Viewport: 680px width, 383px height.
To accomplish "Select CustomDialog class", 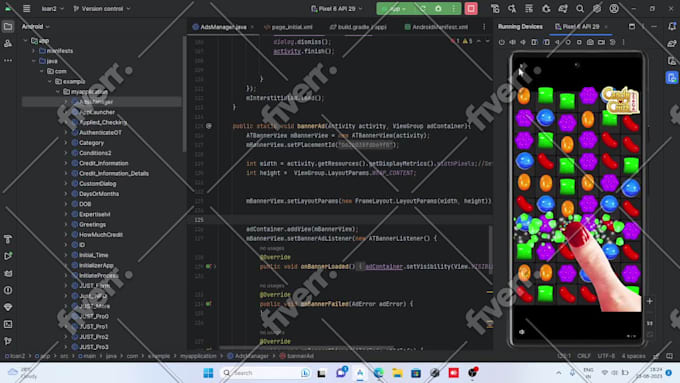I will (97, 183).
